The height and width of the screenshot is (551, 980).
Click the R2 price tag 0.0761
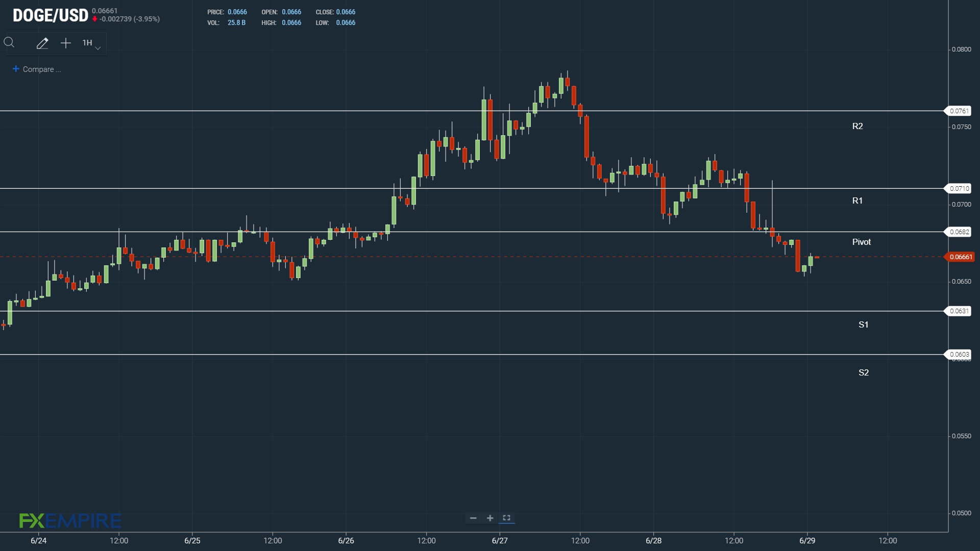(x=959, y=111)
